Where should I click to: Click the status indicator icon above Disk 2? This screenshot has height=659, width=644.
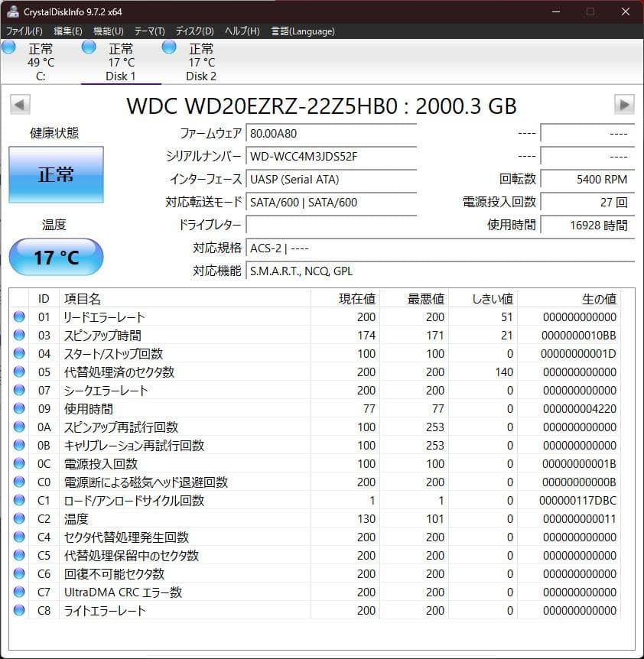(168, 47)
